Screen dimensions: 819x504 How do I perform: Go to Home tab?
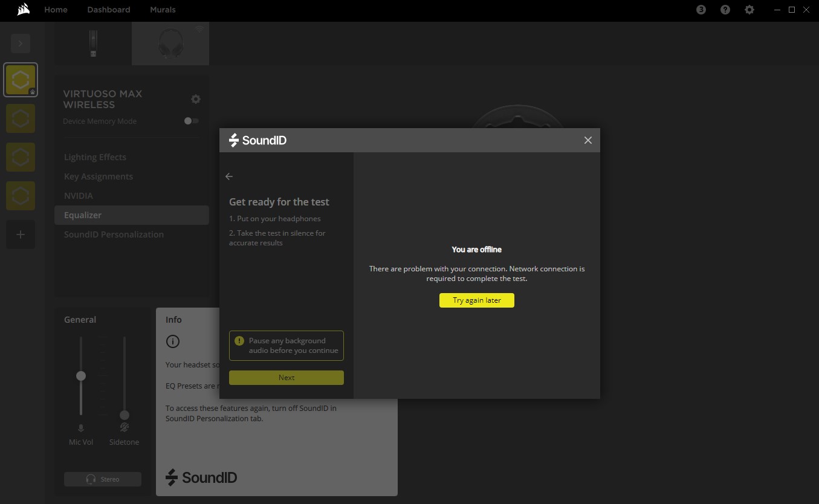(x=56, y=10)
